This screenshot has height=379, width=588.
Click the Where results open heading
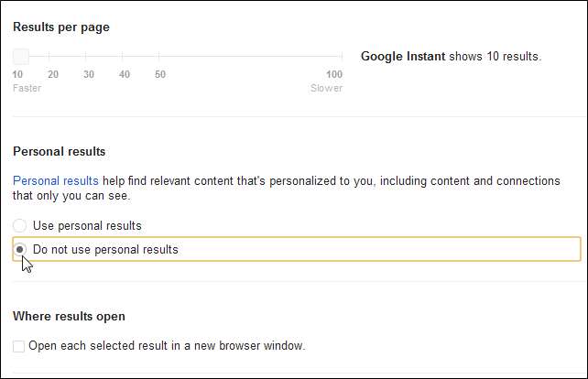(x=69, y=317)
